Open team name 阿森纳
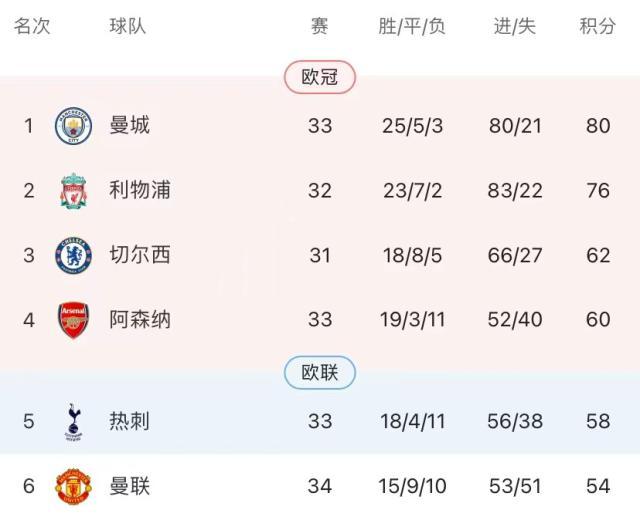The width and height of the screenshot is (640, 520). pos(140,320)
